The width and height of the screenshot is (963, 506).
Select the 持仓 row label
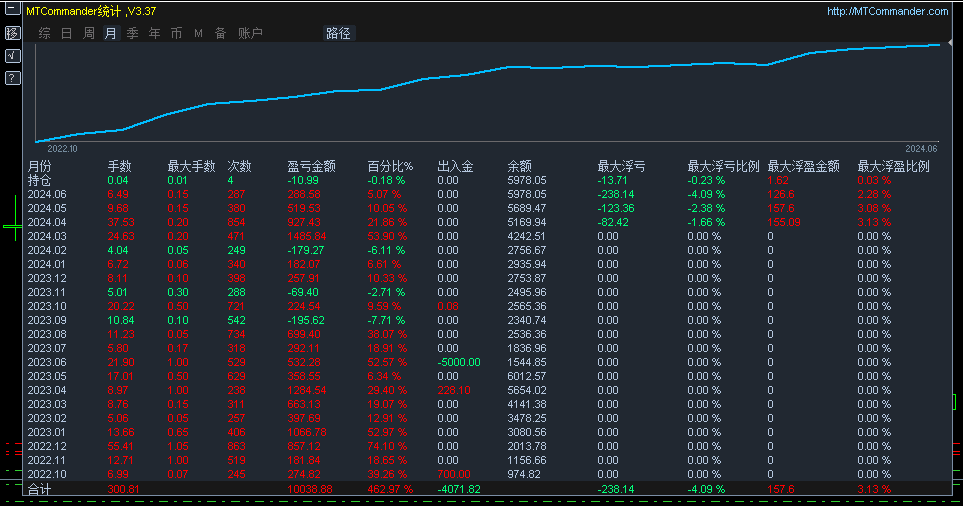click(x=39, y=181)
